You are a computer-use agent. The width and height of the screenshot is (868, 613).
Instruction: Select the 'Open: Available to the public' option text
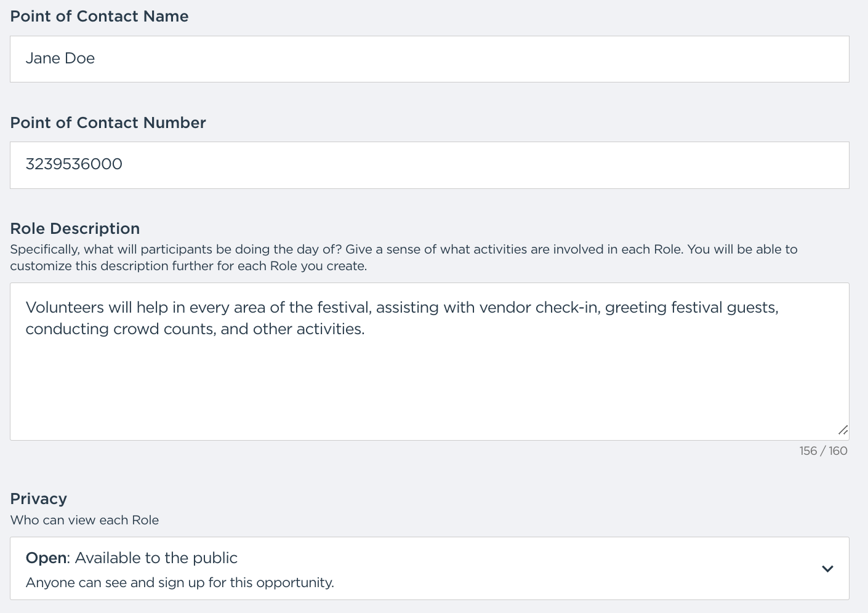coord(132,558)
